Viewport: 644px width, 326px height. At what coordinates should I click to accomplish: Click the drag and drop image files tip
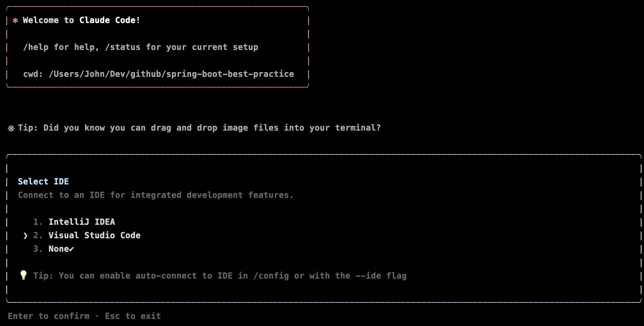pos(200,128)
